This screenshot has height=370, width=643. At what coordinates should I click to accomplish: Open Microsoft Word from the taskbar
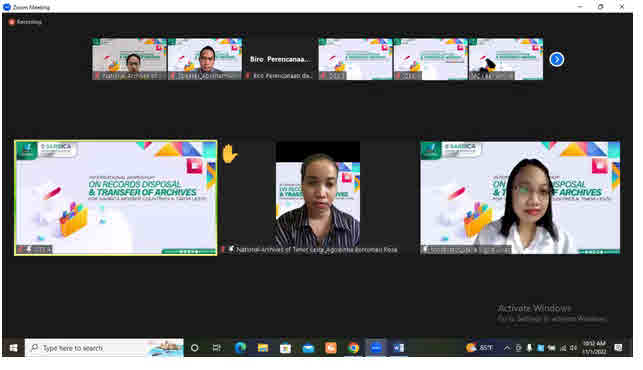point(398,348)
